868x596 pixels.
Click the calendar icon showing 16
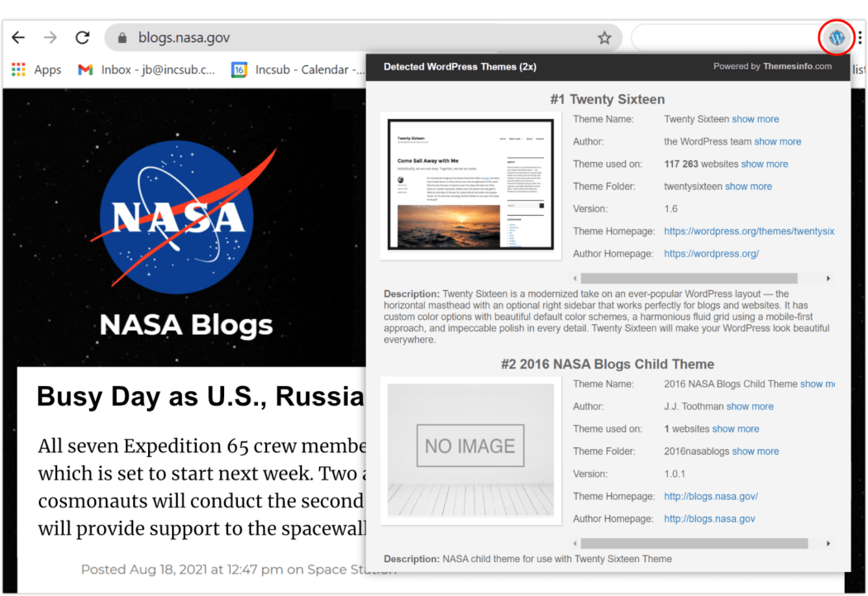[239, 69]
